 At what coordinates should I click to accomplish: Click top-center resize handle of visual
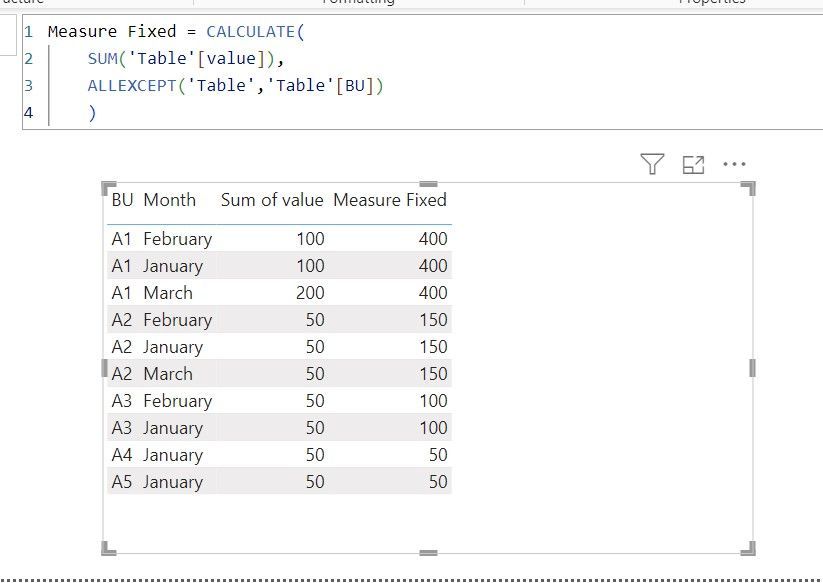pos(428,184)
